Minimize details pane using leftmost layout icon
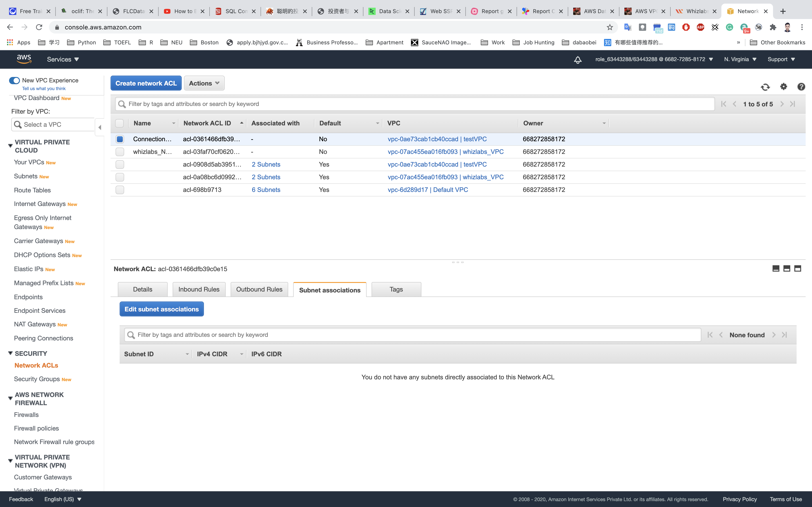The height and width of the screenshot is (507, 812). 776,269
